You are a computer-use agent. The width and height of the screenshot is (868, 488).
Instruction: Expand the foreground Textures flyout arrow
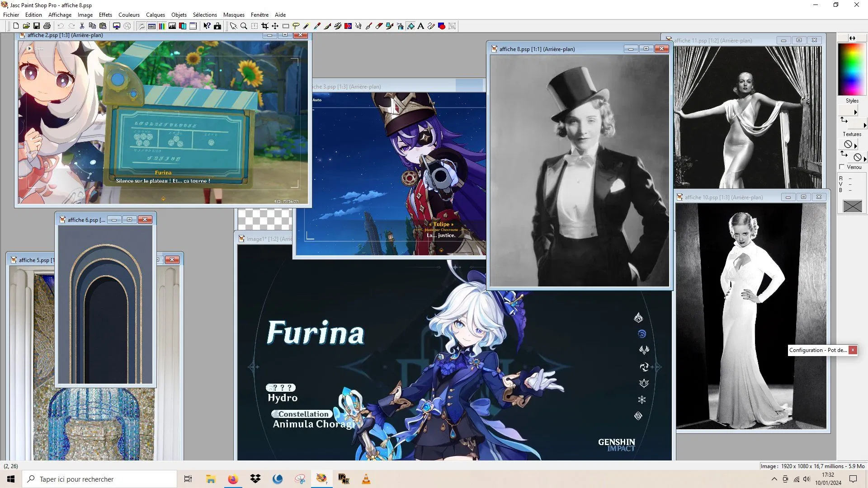(855, 145)
